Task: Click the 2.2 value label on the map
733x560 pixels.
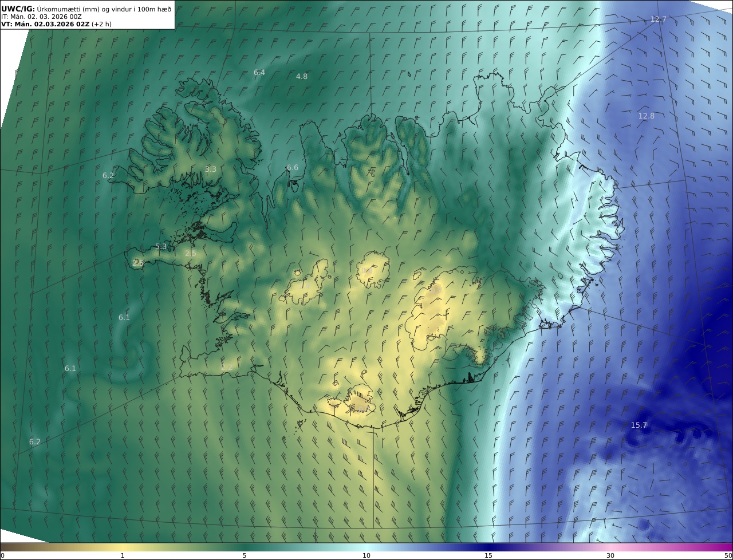Action: pyautogui.click(x=227, y=367)
